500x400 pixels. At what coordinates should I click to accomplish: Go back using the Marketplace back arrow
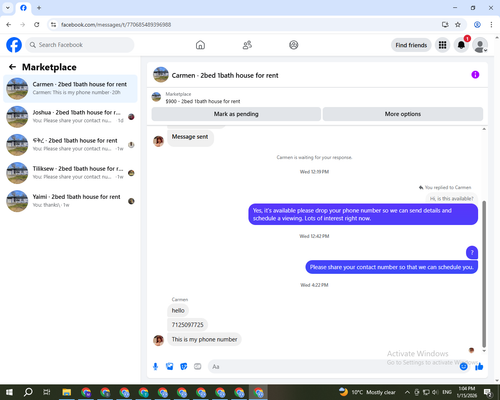pos(12,67)
